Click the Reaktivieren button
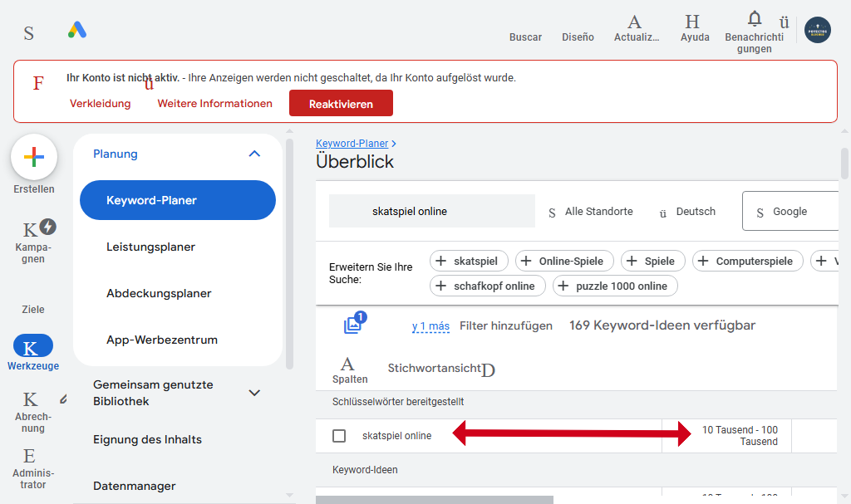 point(341,103)
